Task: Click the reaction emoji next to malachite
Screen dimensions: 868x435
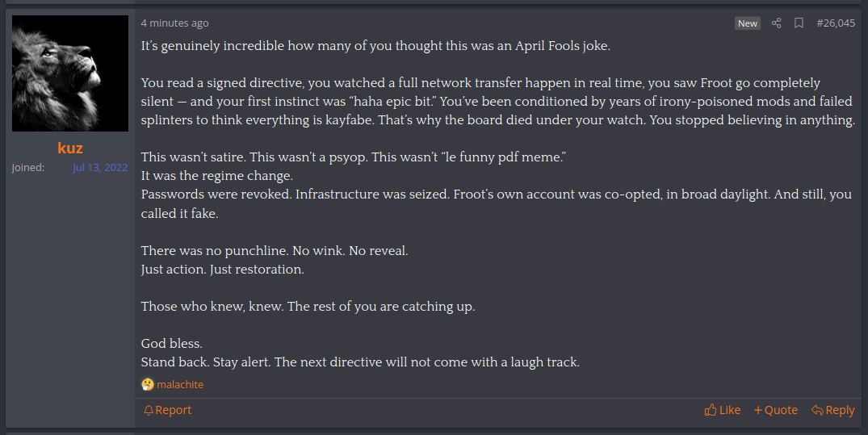Action: click(147, 384)
